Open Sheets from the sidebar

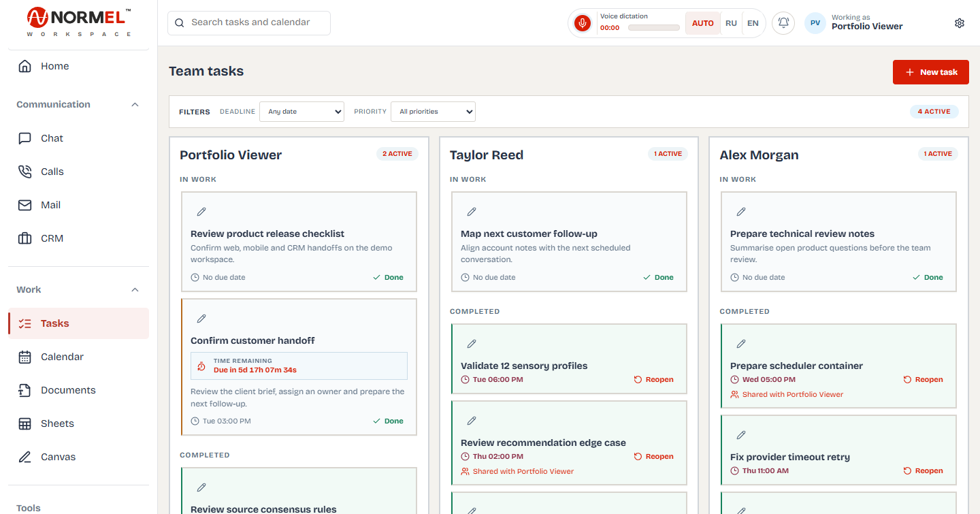(x=78, y=423)
